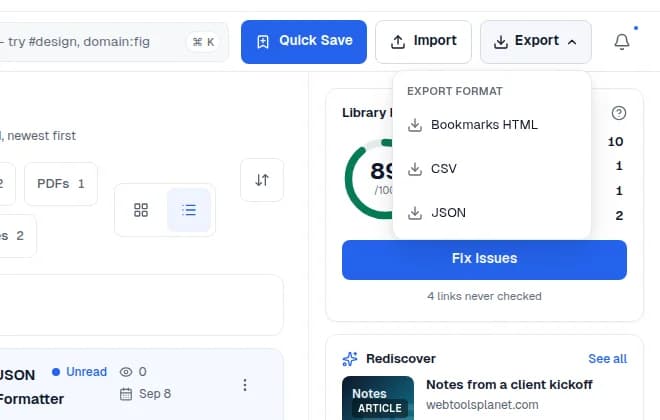Click download icon beside Bookmarks HTML
The height and width of the screenshot is (420, 660).
[415, 125]
